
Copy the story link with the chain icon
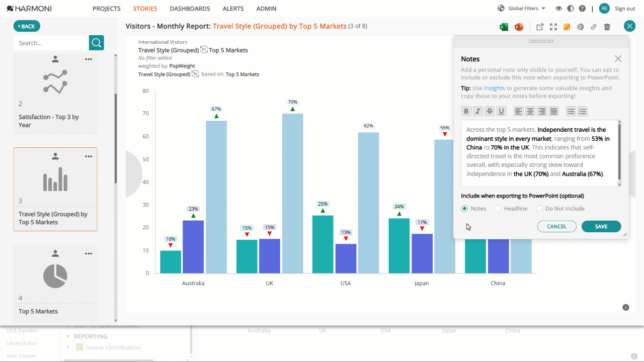(594, 27)
